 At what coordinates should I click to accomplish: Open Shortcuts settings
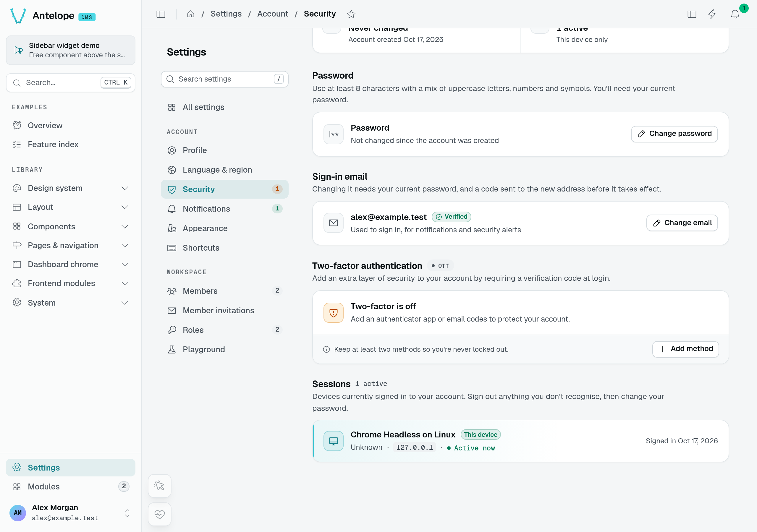pyautogui.click(x=224, y=248)
